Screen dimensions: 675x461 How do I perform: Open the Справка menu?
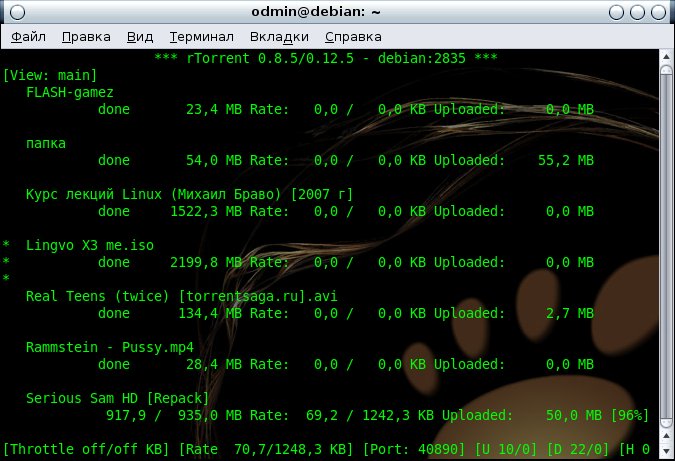(353, 37)
